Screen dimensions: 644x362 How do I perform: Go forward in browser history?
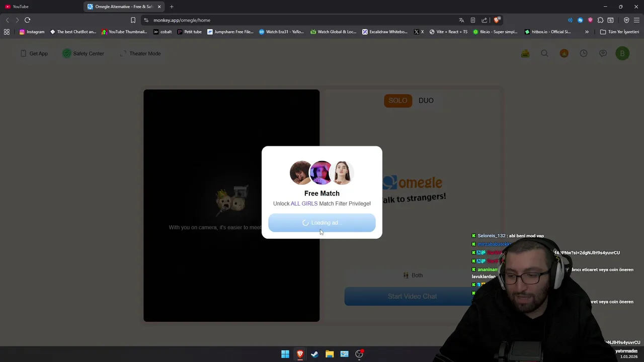click(x=17, y=20)
